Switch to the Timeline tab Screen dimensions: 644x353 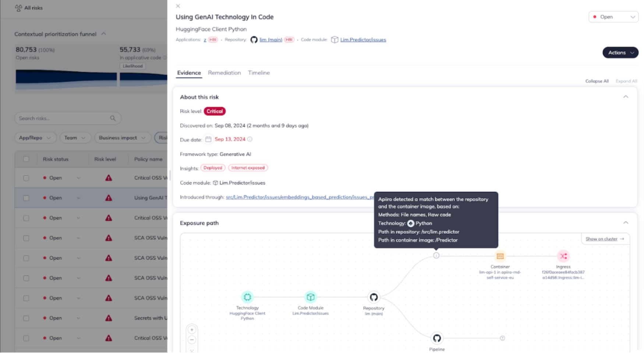(259, 73)
